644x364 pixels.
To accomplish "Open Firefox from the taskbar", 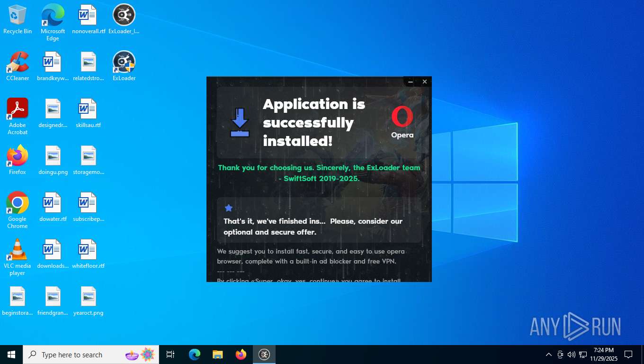I will point(241,355).
